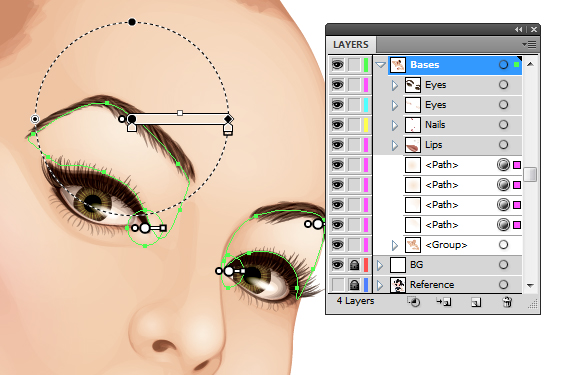Viewport: 573px width, 375px height.
Task: Click the Layers panel scroll up arrow
Action: tap(530, 64)
